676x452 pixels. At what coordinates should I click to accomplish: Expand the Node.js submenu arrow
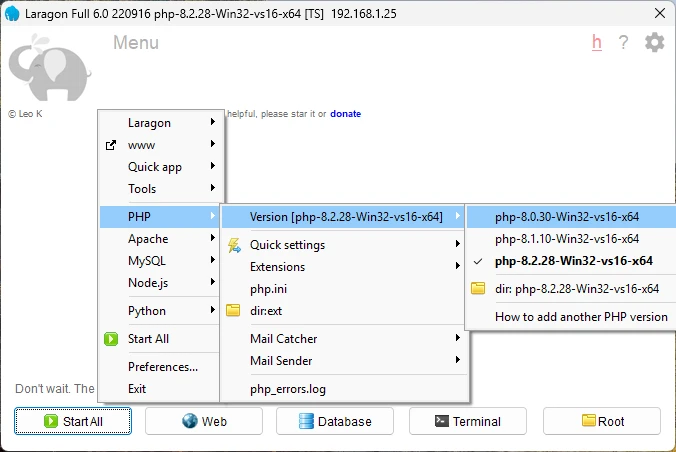(x=213, y=282)
